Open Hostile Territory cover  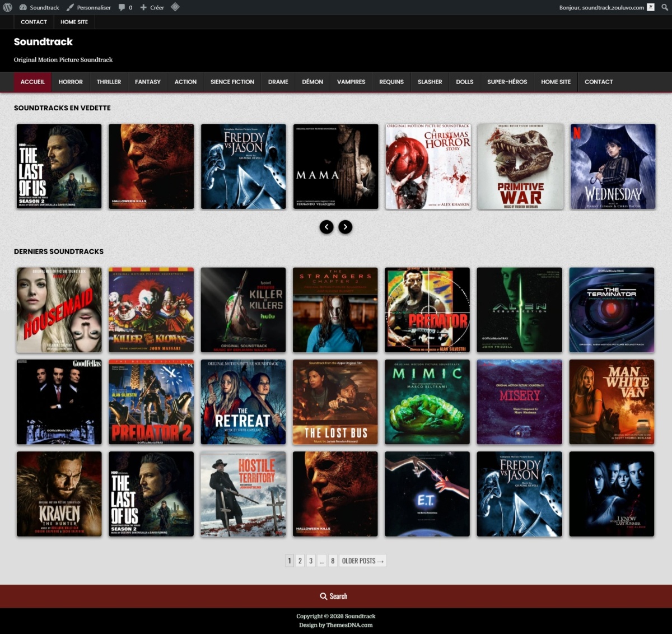point(244,494)
